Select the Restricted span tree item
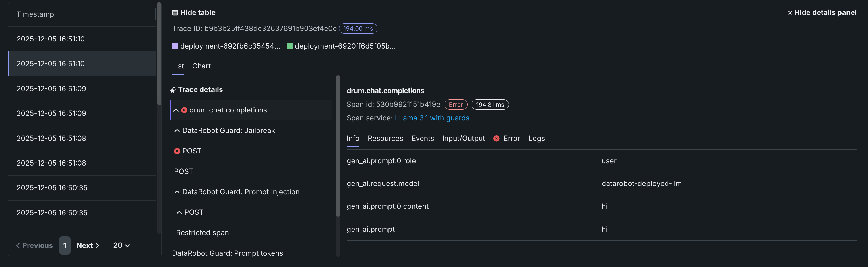 click(x=202, y=233)
